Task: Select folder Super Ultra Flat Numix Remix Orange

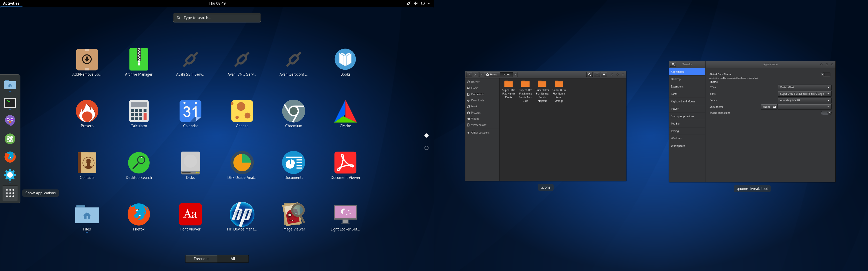Action: tap(559, 91)
